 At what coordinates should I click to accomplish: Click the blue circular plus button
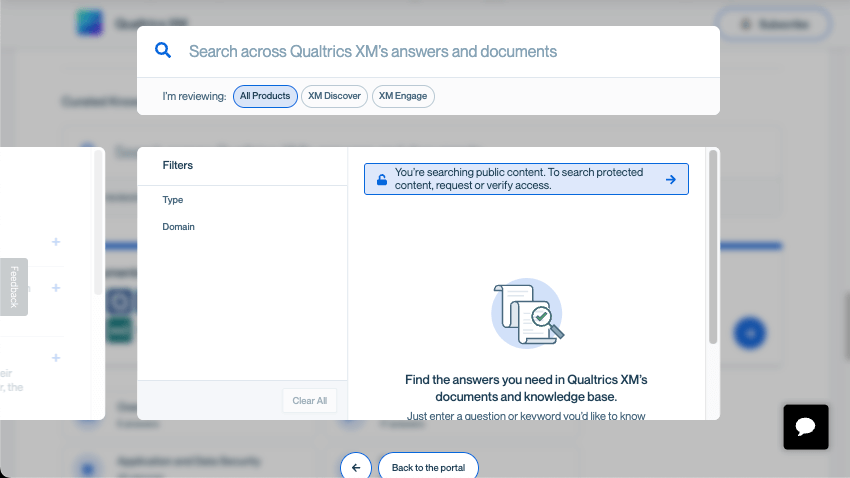click(750, 333)
